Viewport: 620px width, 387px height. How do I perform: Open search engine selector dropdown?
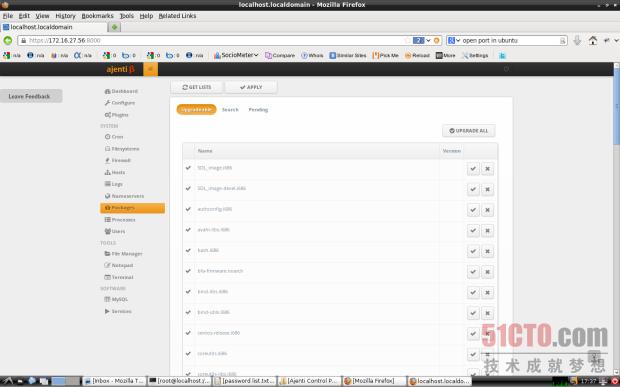(x=454, y=40)
